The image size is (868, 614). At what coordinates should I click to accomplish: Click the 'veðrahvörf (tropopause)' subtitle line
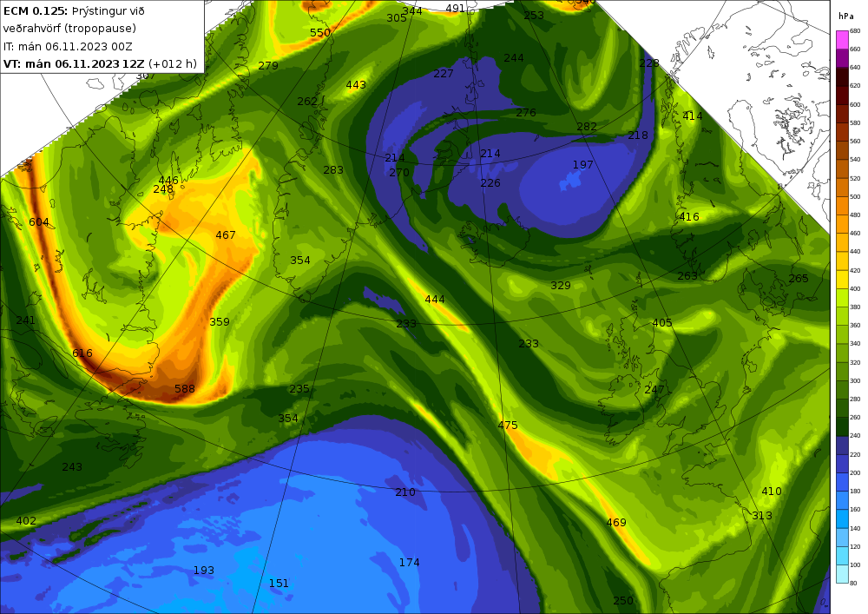point(69,29)
